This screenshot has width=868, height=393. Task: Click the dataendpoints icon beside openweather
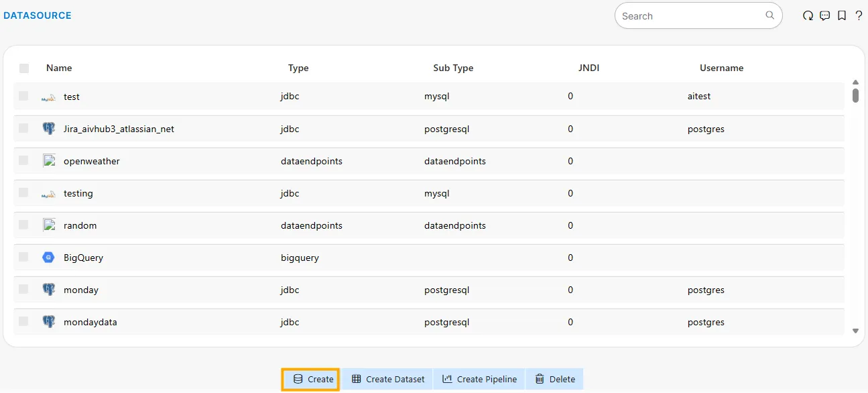coord(49,160)
